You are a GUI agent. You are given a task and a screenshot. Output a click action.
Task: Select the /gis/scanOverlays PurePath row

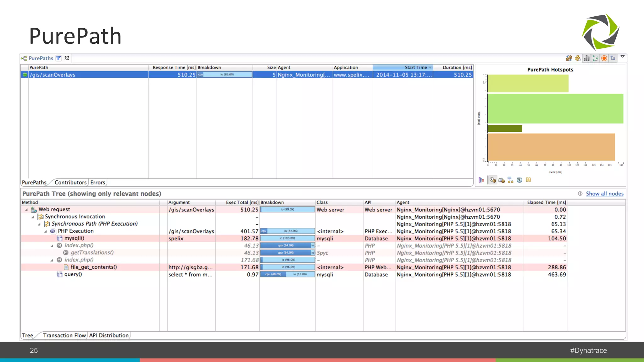coord(247,75)
